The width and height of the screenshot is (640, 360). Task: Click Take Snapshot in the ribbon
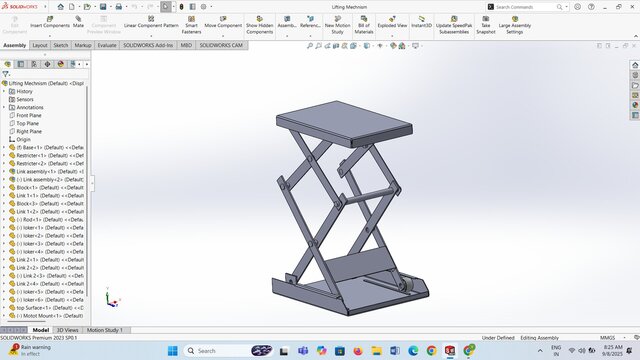486,25
